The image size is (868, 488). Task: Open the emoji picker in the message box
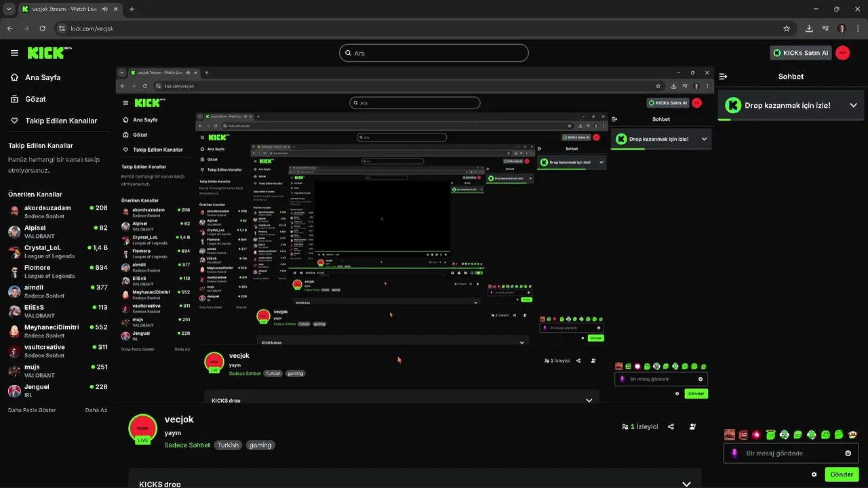click(x=848, y=453)
